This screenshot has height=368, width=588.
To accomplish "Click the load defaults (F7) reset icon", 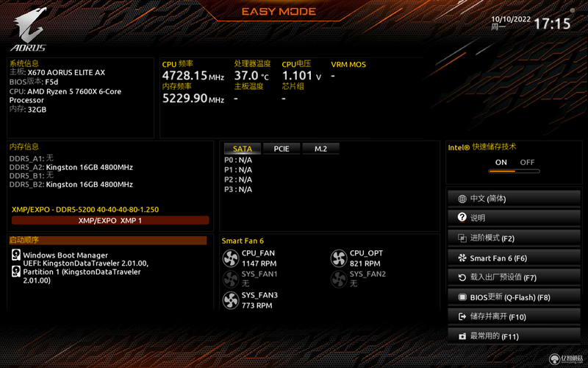I will [x=462, y=277].
